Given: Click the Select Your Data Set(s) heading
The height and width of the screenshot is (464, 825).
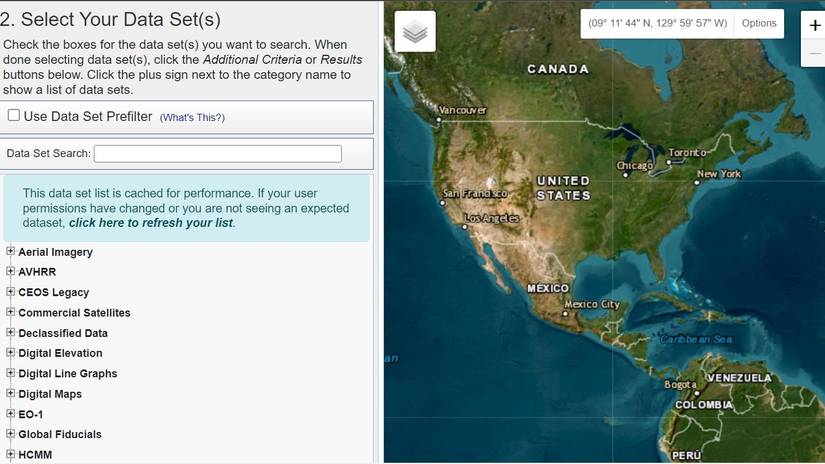Looking at the screenshot, I should click(110, 19).
